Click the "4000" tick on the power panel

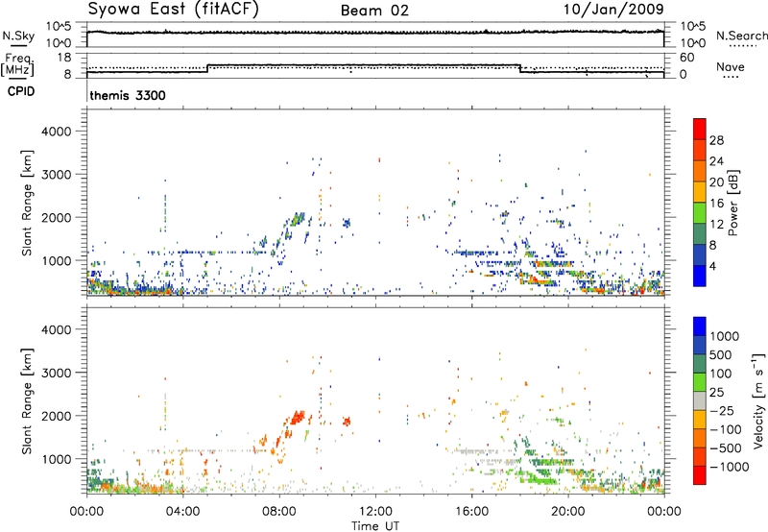tap(57, 132)
